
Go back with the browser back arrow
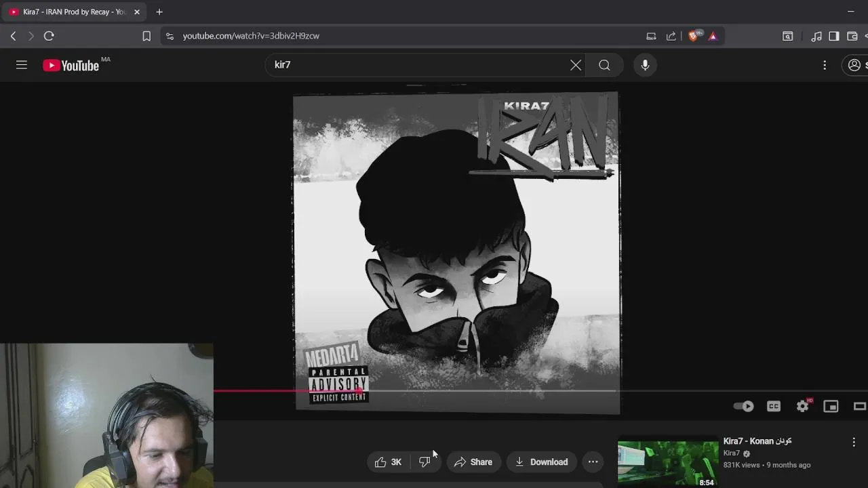[14, 36]
